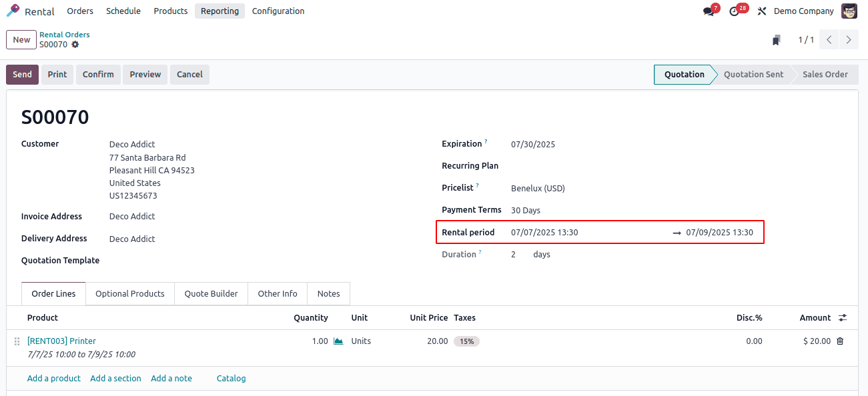Click the forecast chart icon beside quantity

338,341
